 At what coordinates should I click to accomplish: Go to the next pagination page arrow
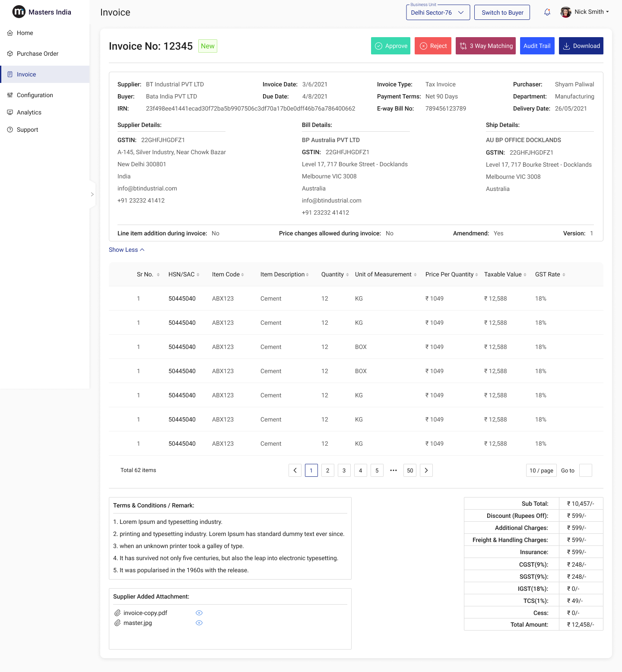[426, 470]
